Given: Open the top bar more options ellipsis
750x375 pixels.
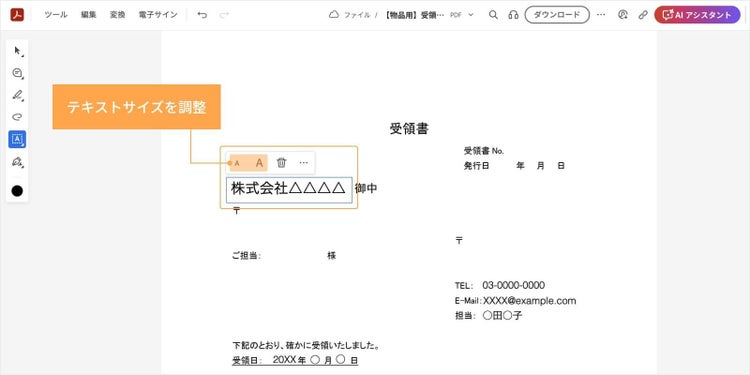Looking at the screenshot, I should point(601,15).
